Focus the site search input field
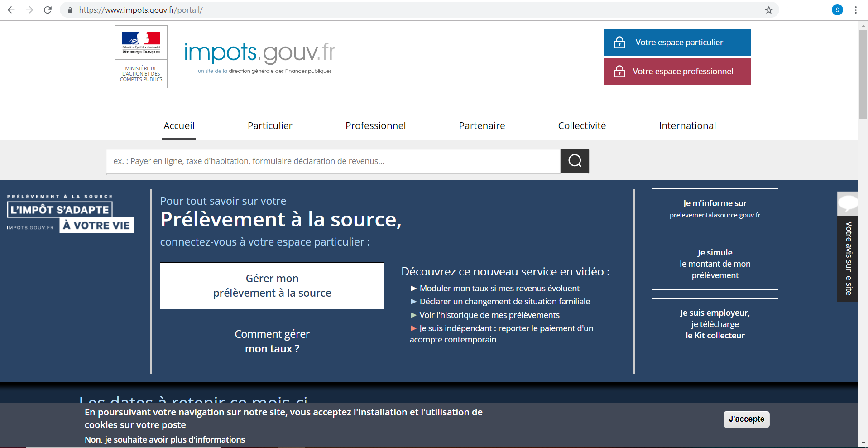The height and width of the screenshot is (448, 868). [x=333, y=161]
